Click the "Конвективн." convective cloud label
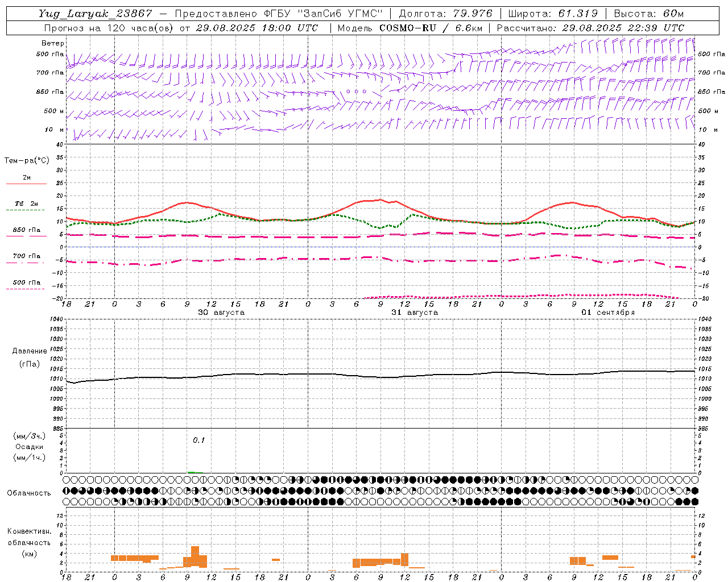Viewport: 728px width, 582px height. (x=29, y=531)
